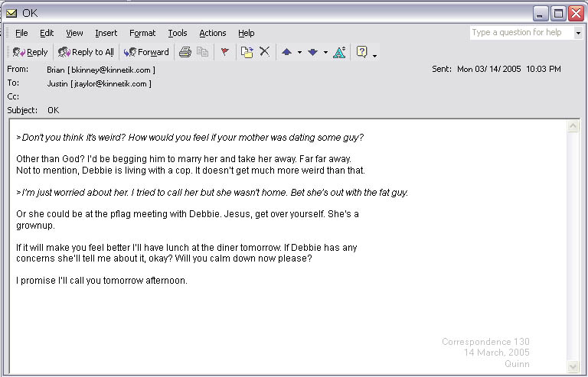588x377 pixels.
Task: Open the Edit menu
Action: (x=47, y=33)
